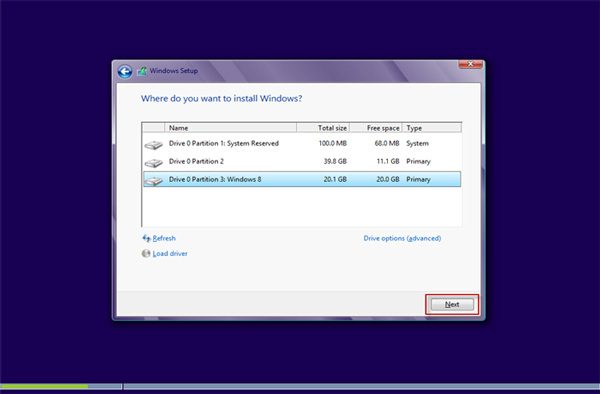This screenshot has height=394, width=600.
Task: Click drive icon for Partition 3 Windows 8
Action: click(x=154, y=181)
